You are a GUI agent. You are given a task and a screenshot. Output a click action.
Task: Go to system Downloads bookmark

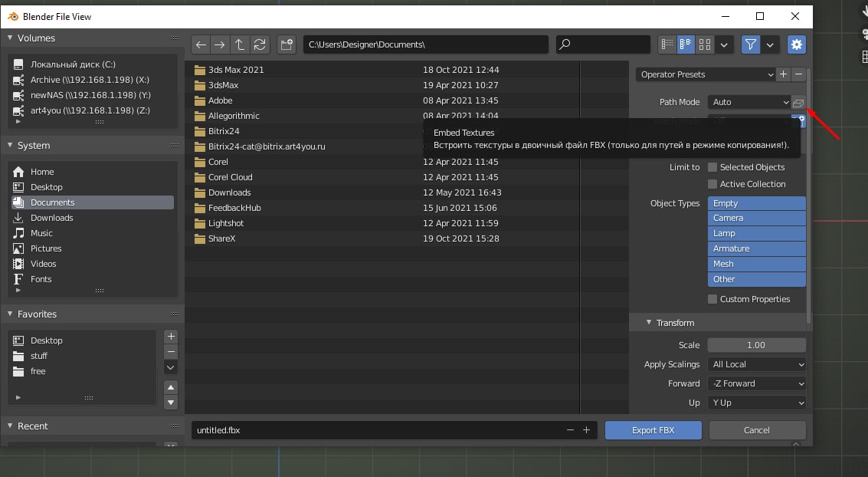(x=93, y=219)
